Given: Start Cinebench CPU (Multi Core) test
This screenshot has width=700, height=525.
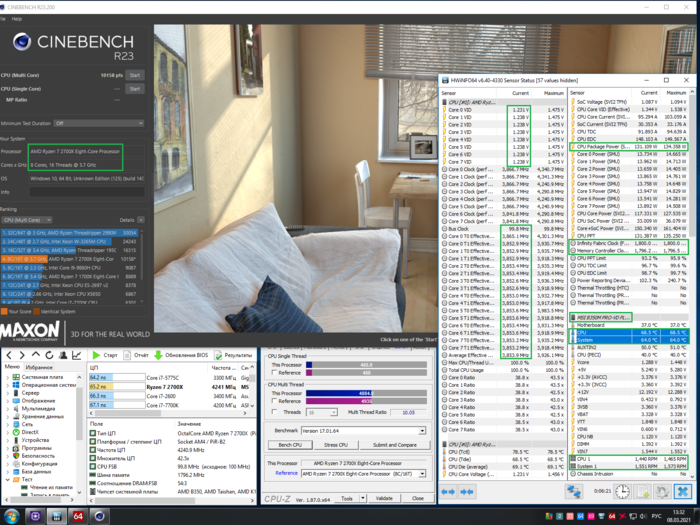Looking at the screenshot, I should (x=135, y=75).
